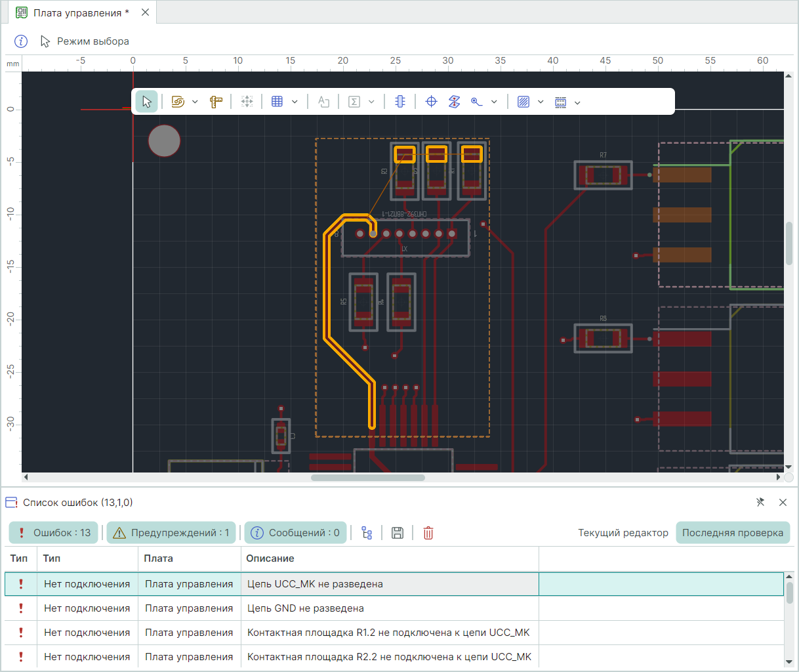The image size is (799, 672).
Task: Toggle the 'Ошибок : 13' filter
Action: point(54,533)
